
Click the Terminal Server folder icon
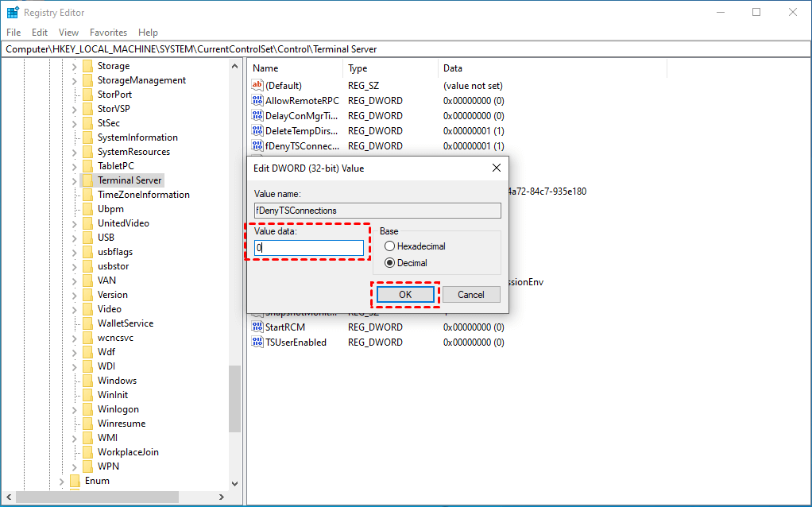(87, 180)
